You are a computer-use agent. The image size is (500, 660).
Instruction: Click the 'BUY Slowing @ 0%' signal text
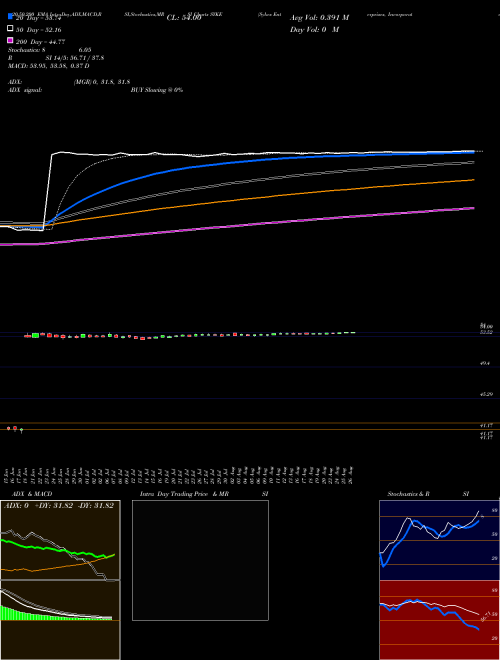157,90
